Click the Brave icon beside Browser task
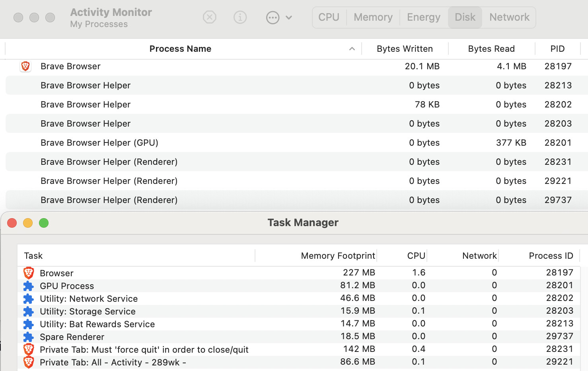 click(x=29, y=273)
